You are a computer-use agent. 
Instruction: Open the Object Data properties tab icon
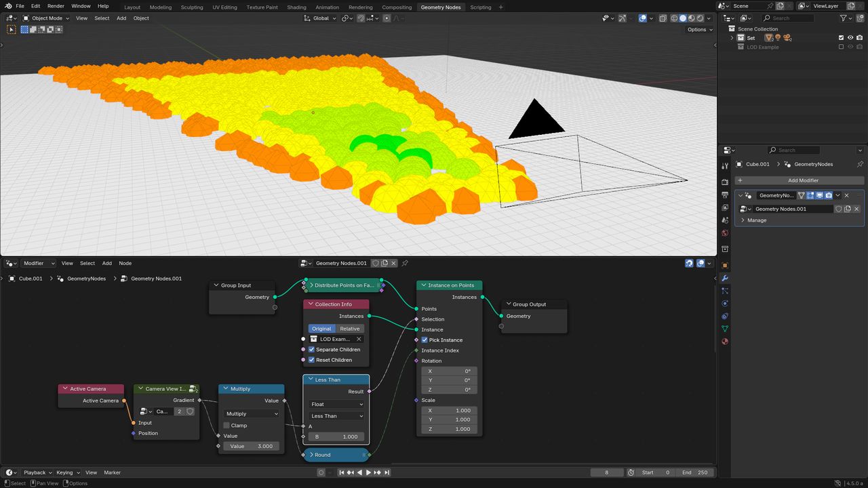pos(725,329)
